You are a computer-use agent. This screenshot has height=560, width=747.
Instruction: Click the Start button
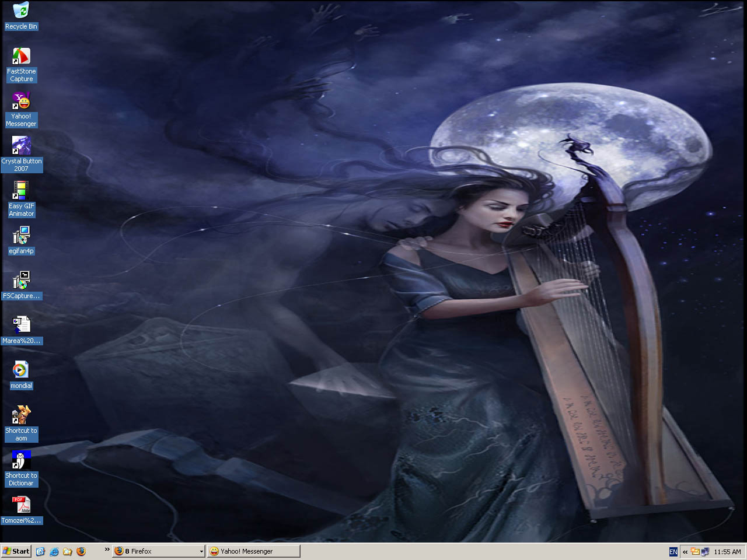(x=16, y=551)
